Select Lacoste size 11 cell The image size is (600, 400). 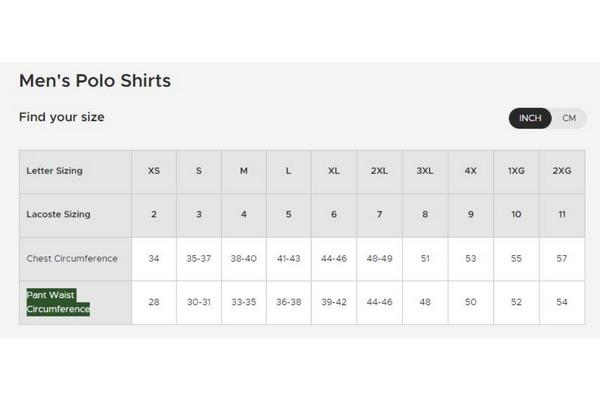(562, 214)
